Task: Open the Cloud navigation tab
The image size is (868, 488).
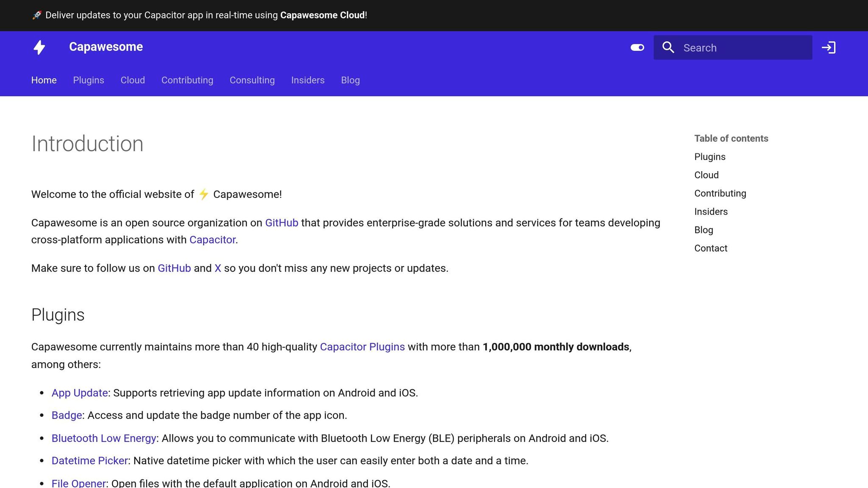Action: [133, 80]
